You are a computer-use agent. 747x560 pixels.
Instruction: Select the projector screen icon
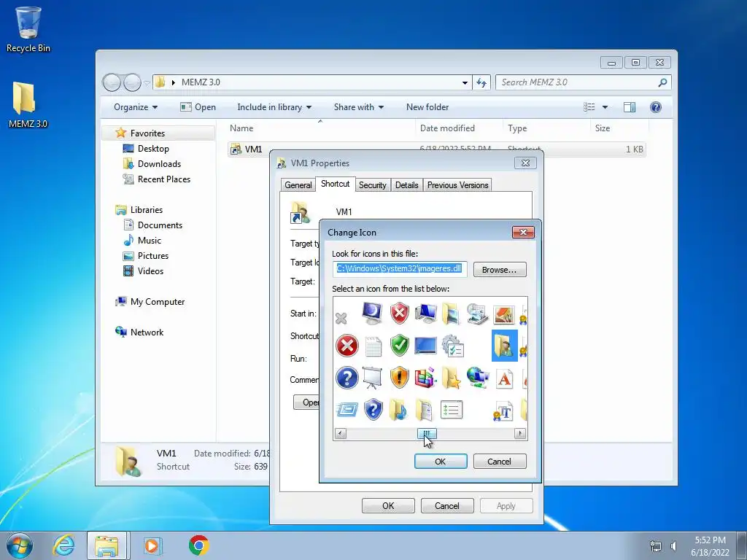pyautogui.click(x=373, y=378)
